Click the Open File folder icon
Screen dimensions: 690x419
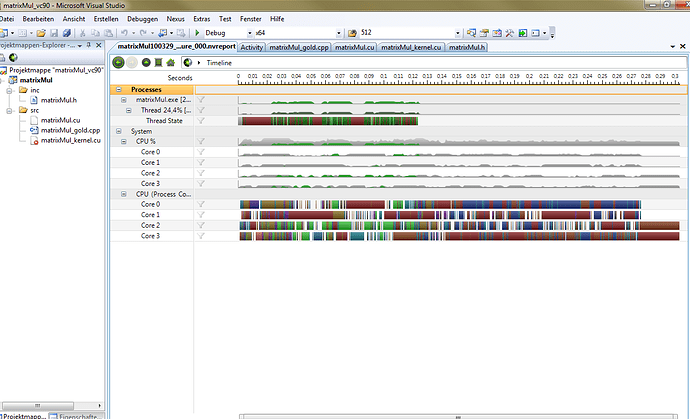tap(41, 33)
